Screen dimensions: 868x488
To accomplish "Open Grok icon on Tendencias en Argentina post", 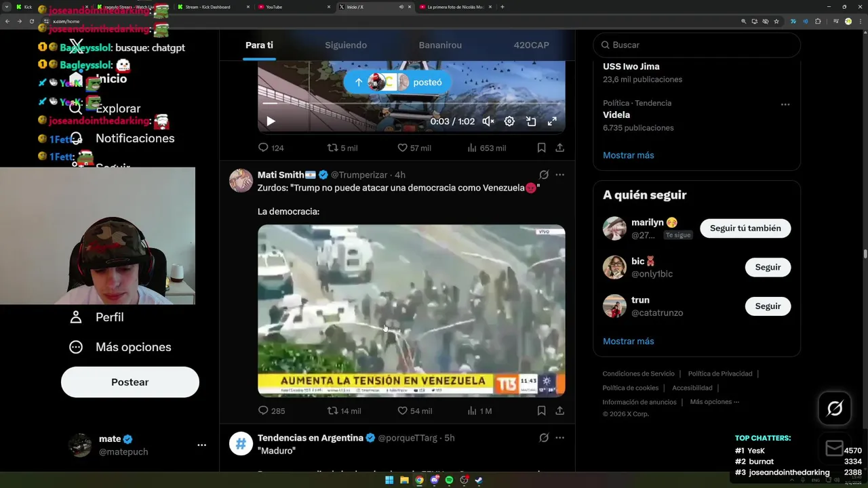I will pos(544,438).
